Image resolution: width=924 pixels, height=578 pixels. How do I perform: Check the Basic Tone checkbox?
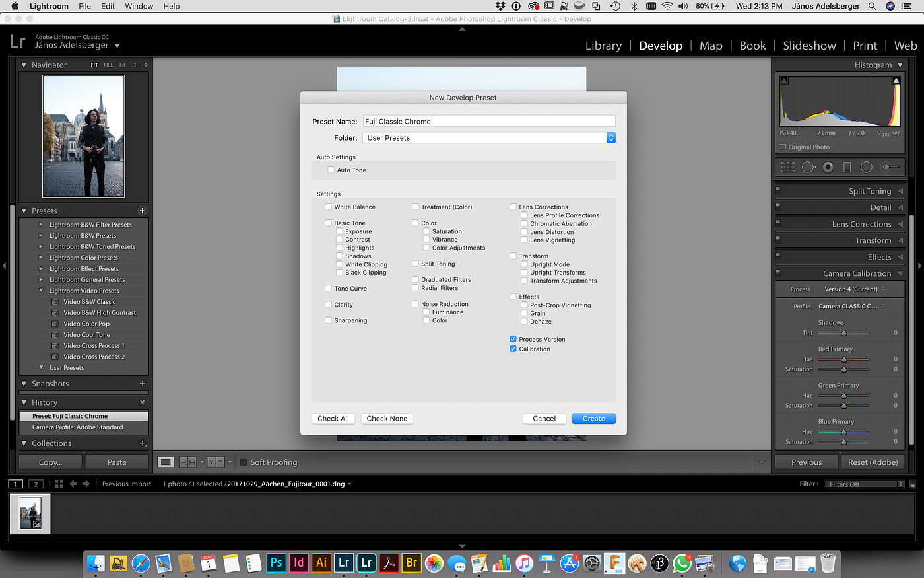[328, 223]
